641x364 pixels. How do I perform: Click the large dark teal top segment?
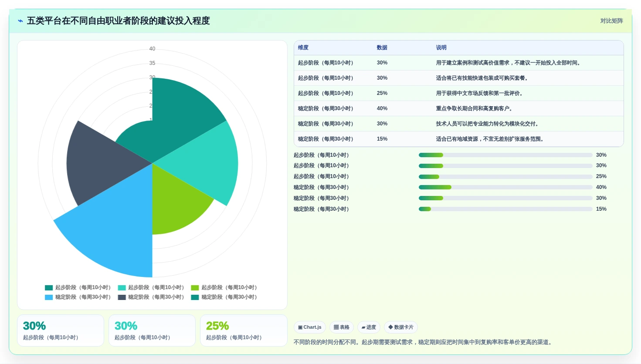181,115
